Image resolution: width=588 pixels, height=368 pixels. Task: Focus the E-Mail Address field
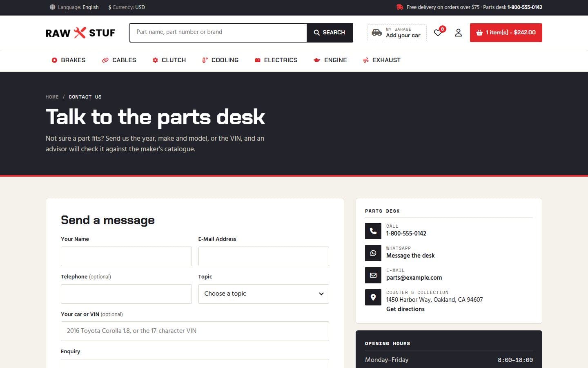pyautogui.click(x=264, y=256)
